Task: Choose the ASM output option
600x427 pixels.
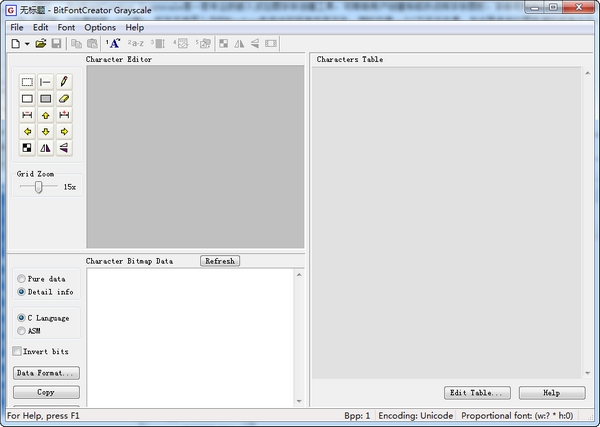Action: (x=22, y=330)
